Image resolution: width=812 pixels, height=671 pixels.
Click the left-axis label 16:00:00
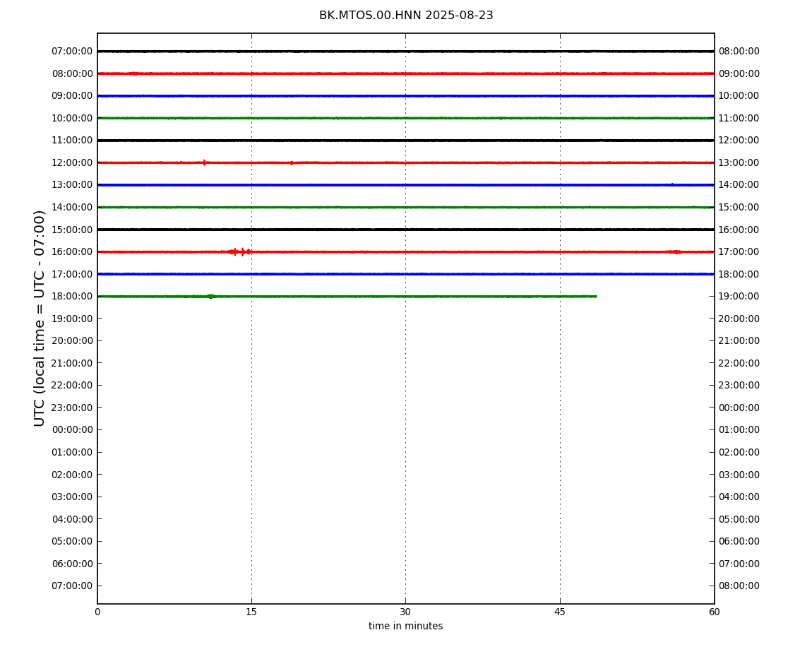[x=73, y=252]
